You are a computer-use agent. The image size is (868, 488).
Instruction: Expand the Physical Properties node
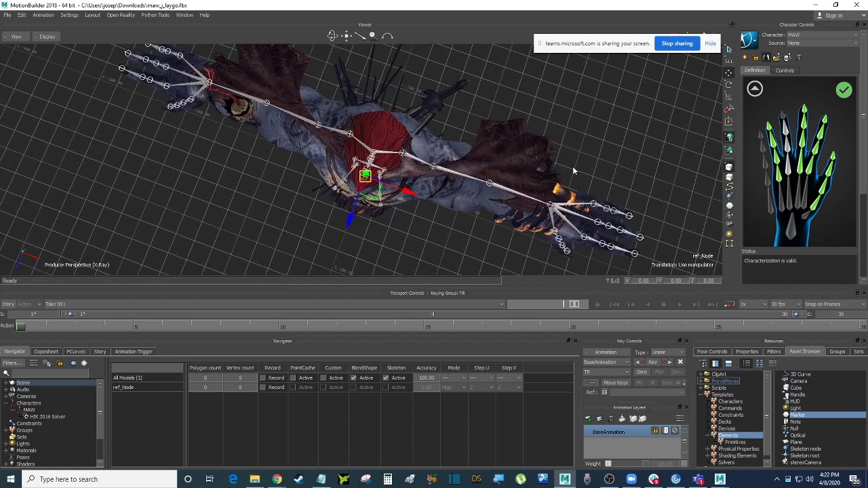707,449
